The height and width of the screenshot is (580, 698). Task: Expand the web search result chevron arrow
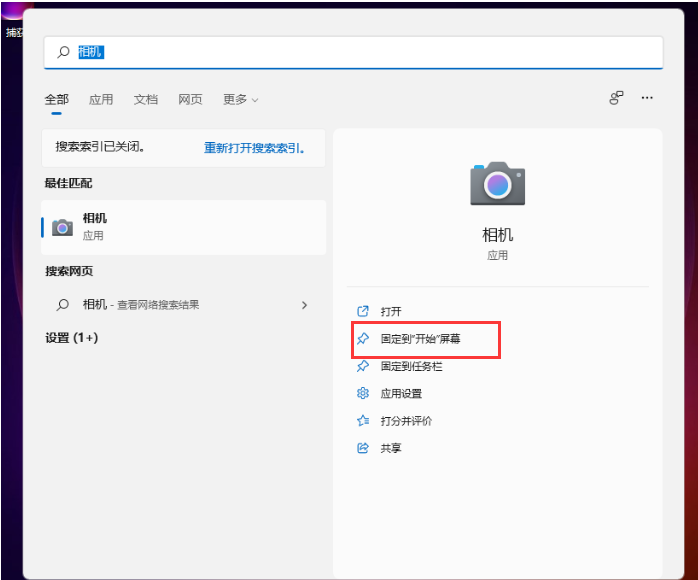(304, 305)
